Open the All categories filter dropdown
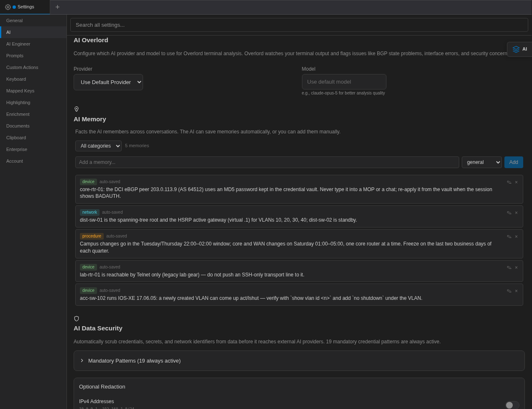Screen dimensions: 532x409 [98, 146]
